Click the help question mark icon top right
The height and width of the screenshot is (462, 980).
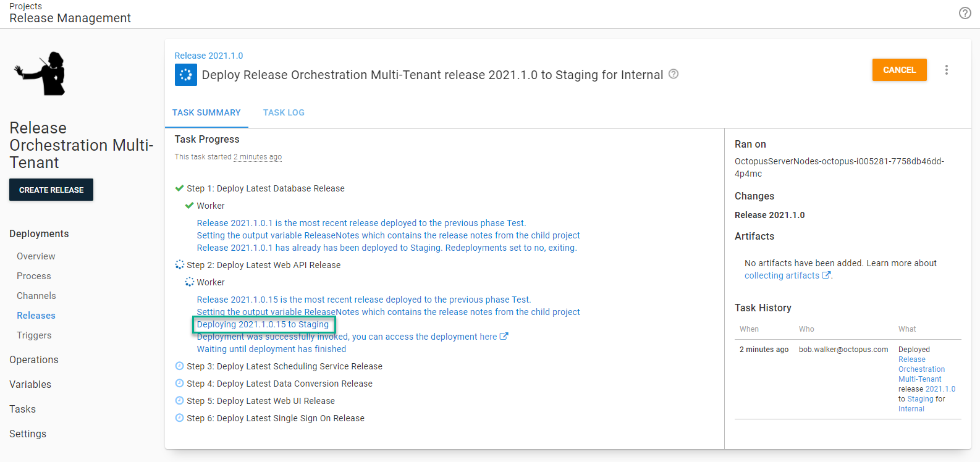(965, 13)
